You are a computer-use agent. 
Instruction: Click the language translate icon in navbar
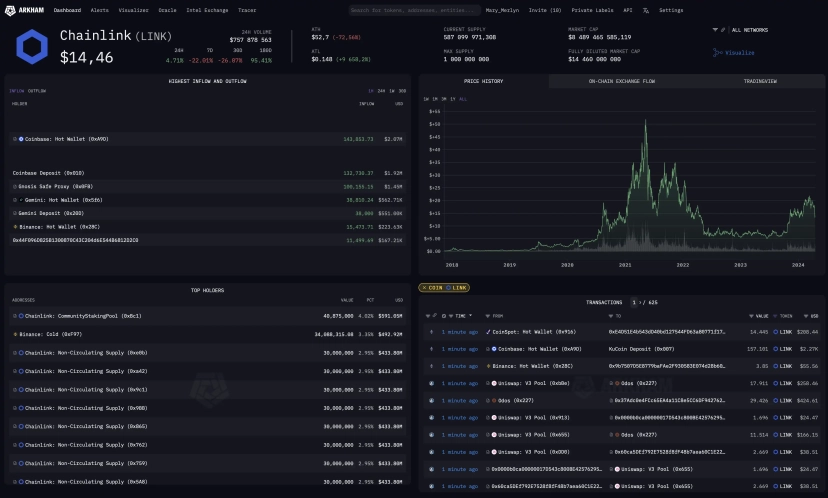646,10
